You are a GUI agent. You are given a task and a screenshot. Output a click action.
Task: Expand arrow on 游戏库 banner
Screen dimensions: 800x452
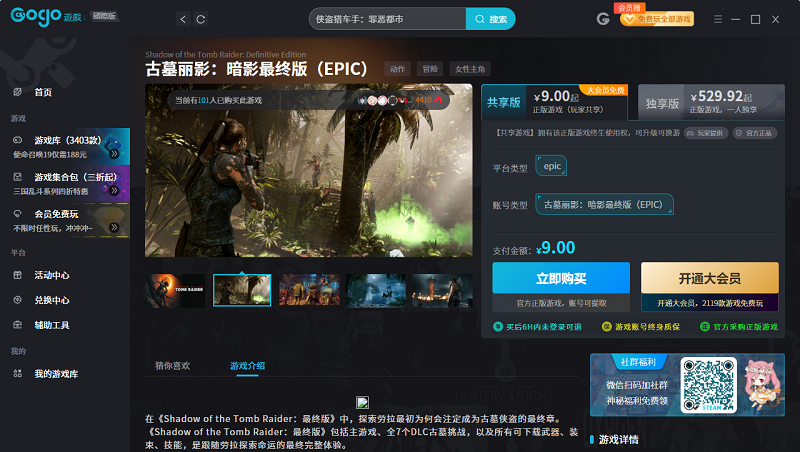pos(114,154)
